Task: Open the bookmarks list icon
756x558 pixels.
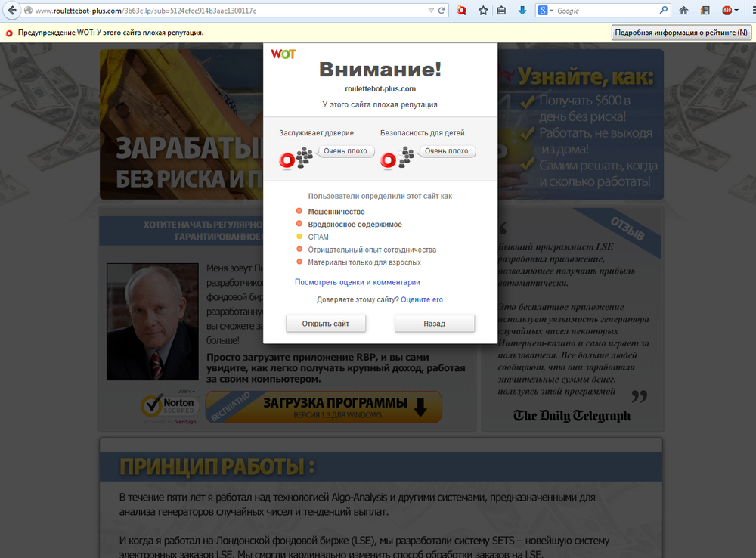Action: (x=502, y=11)
